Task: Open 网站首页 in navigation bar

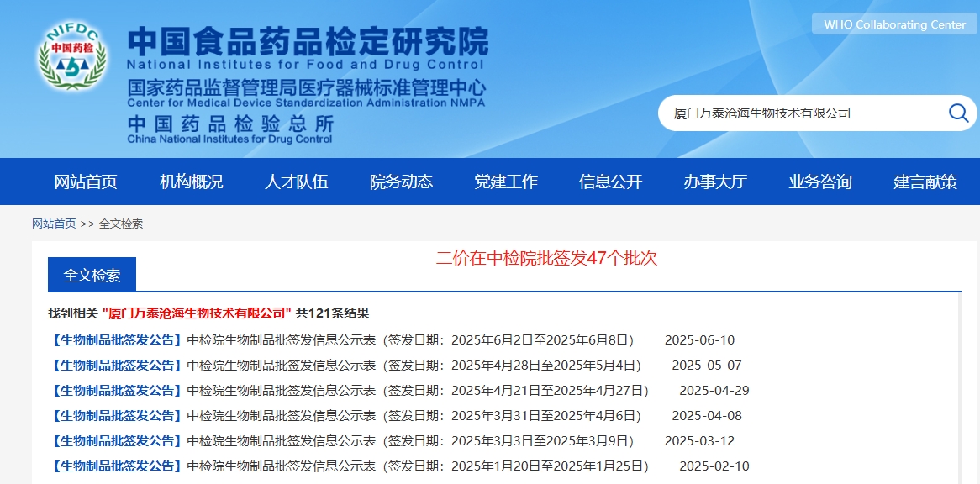Action: point(85,181)
